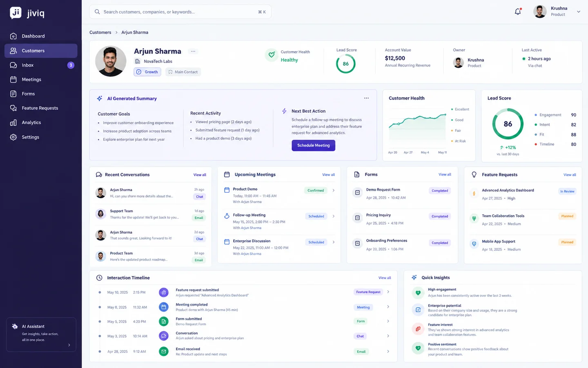View all Upcoming Meetings

tap(328, 175)
